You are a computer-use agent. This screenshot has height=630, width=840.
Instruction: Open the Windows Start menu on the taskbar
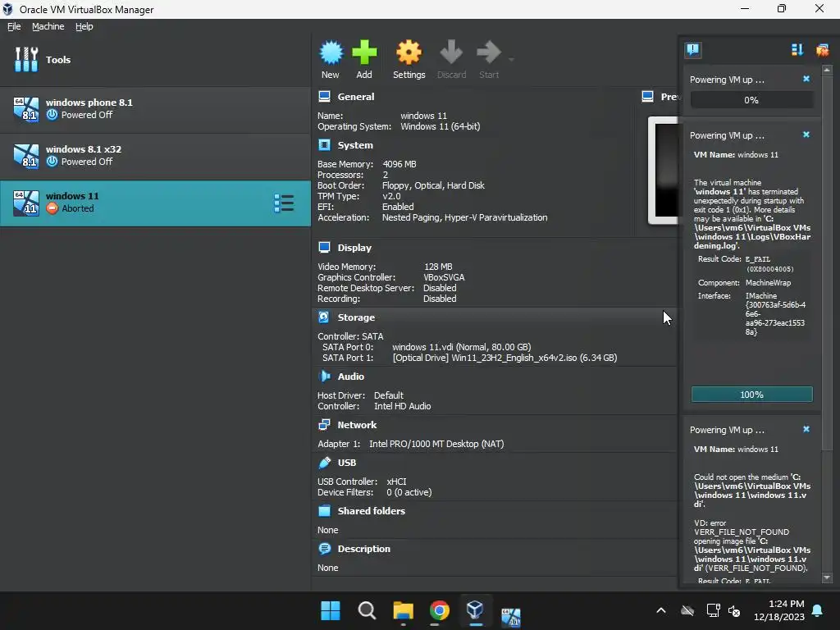331,610
